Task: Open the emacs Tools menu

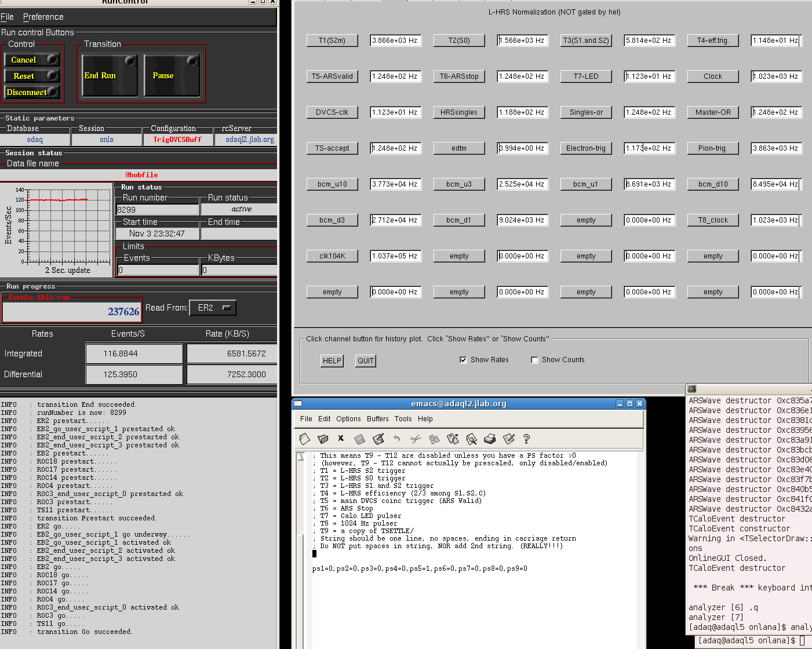Action: point(403,419)
